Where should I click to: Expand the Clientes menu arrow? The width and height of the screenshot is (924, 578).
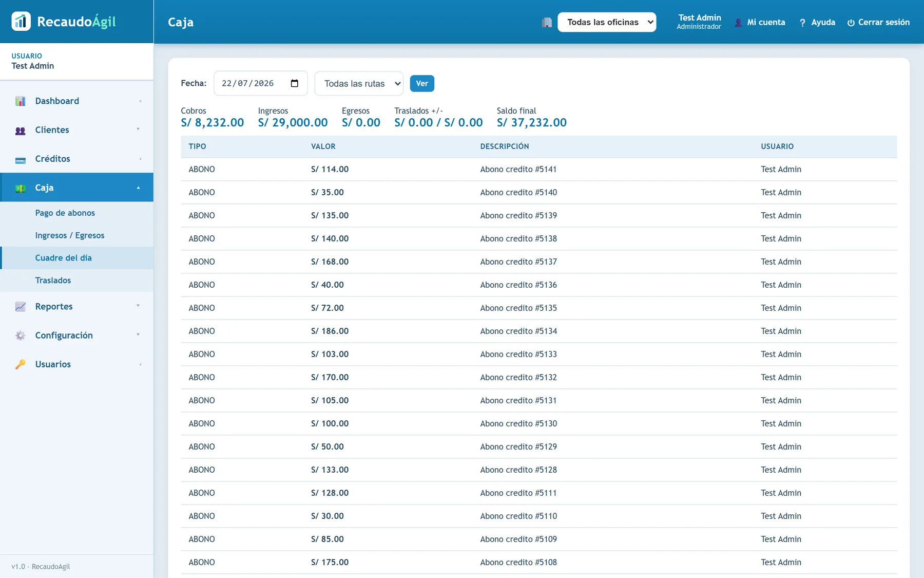[138, 129]
